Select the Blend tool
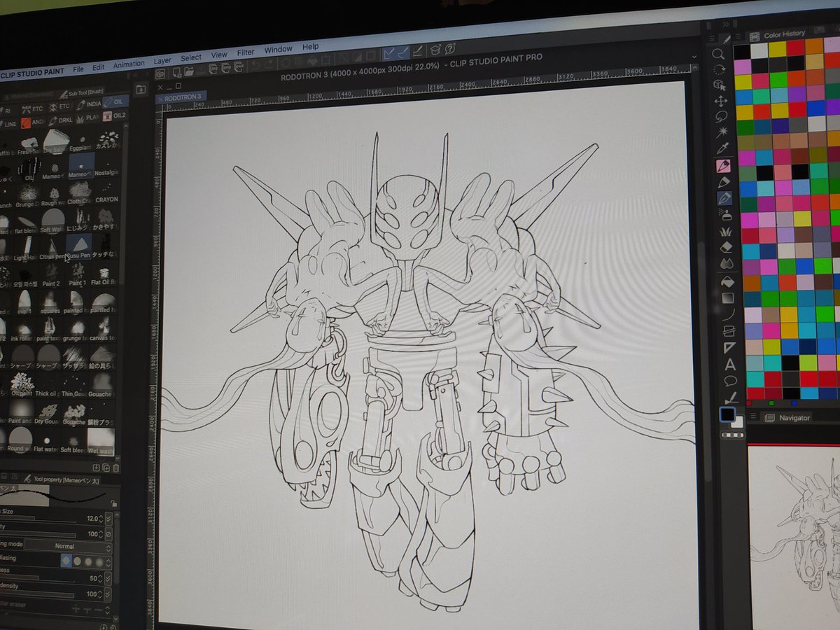This screenshot has width=840, height=630. [x=727, y=263]
